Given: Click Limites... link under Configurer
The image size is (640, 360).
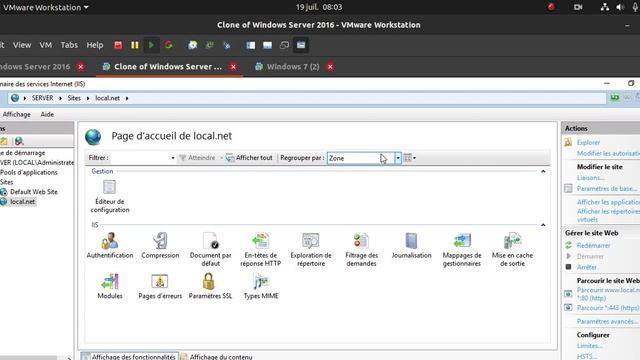Looking at the screenshot, I should click(590, 346).
